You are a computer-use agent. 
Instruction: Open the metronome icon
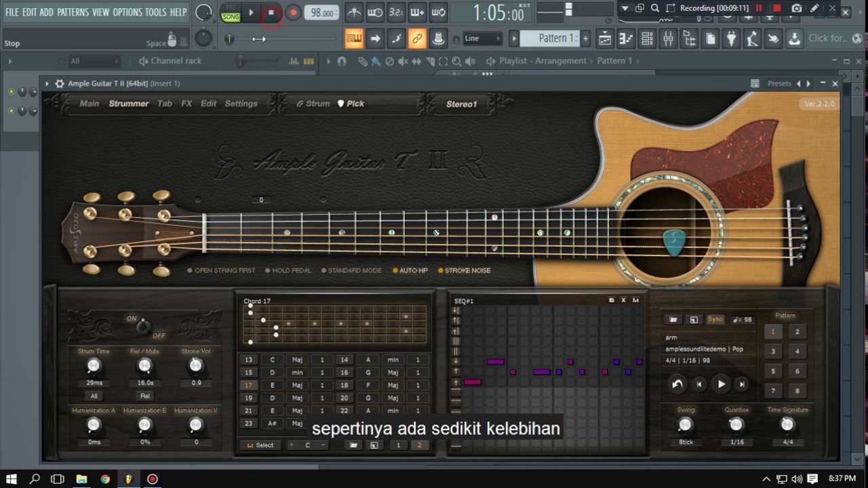354,12
